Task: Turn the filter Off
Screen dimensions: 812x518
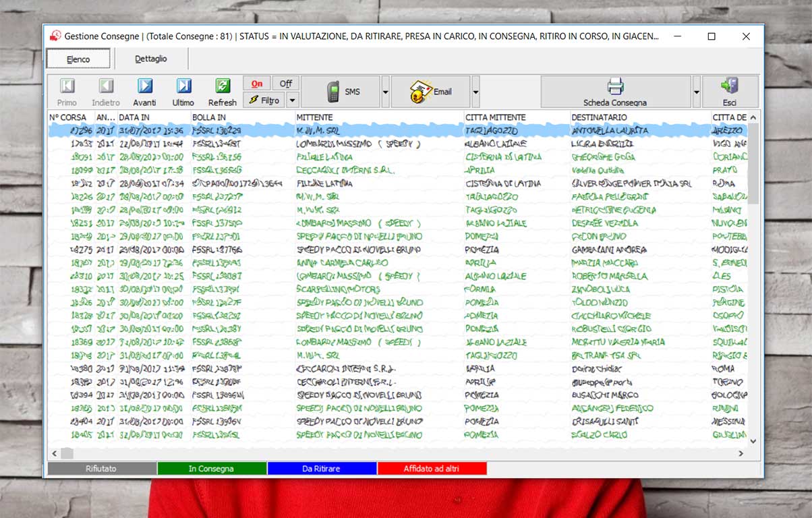Action: pos(286,84)
